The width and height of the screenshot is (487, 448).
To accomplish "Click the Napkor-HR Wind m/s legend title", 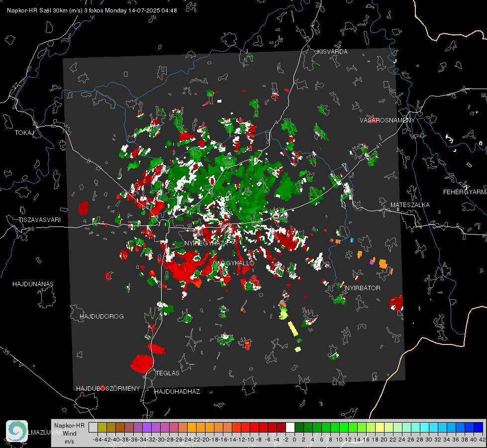I will 69,433.
